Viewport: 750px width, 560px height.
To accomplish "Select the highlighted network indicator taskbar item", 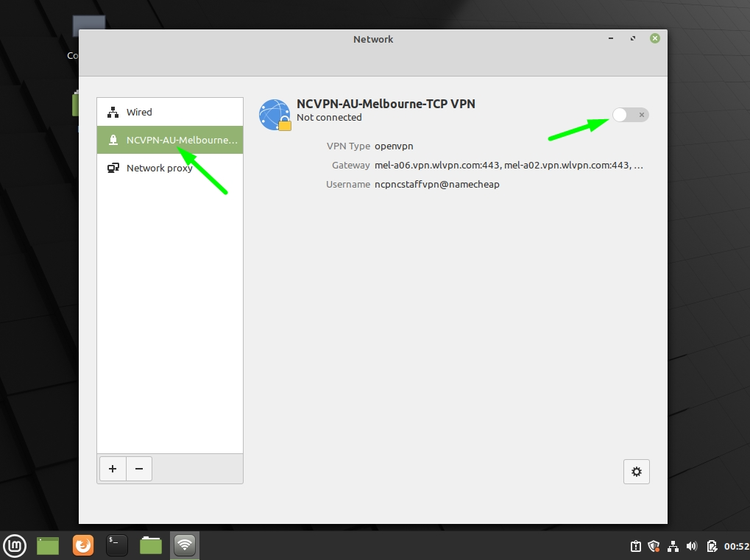I will tap(184, 545).
